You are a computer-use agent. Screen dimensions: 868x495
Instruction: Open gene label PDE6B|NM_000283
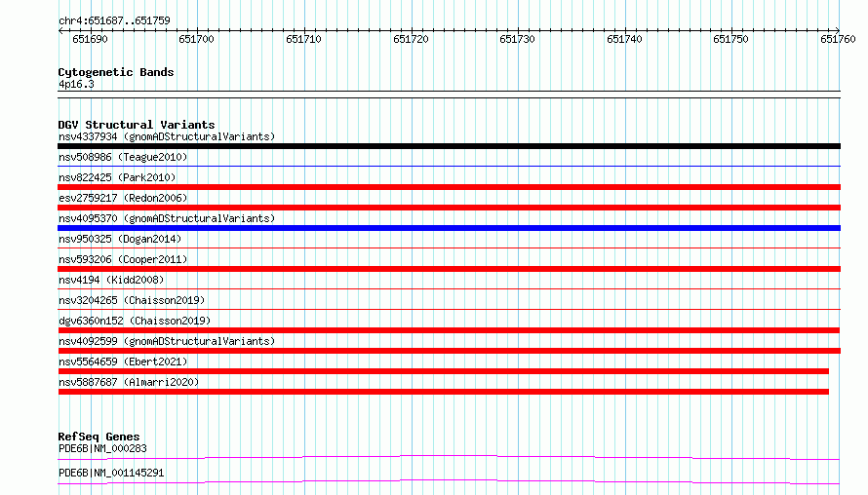[102, 448]
